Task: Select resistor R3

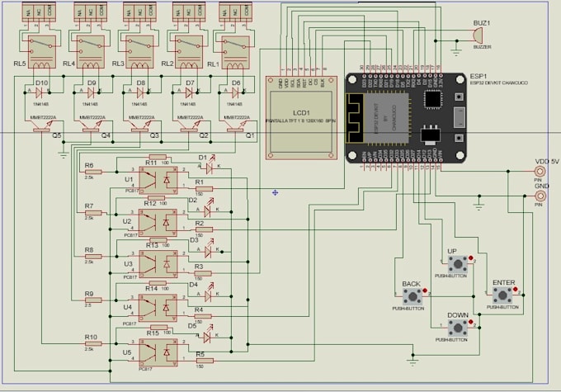Action: (x=203, y=273)
